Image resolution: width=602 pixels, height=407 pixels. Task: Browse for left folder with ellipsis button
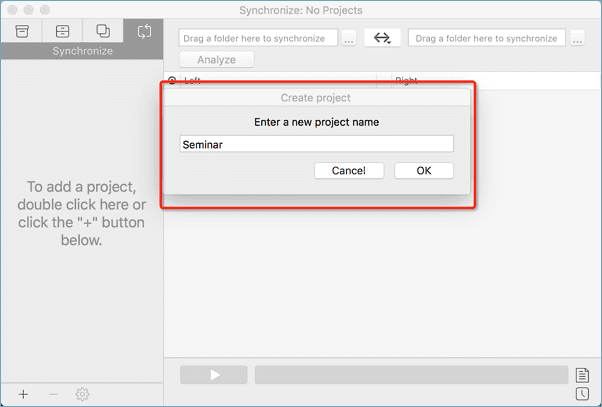click(349, 38)
